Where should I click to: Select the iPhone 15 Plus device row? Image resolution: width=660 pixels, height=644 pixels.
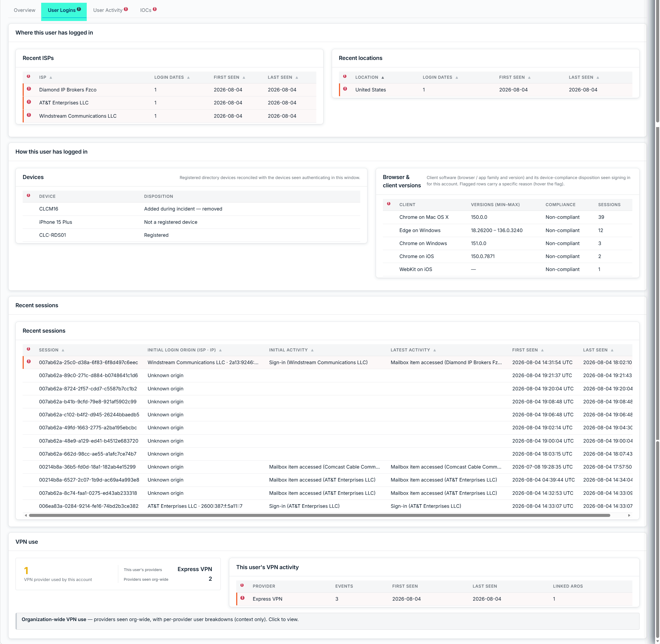click(x=191, y=222)
